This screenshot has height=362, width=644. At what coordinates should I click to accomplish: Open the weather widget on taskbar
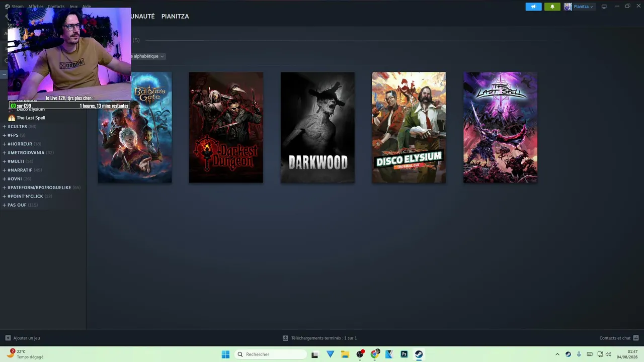click(x=25, y=354)
